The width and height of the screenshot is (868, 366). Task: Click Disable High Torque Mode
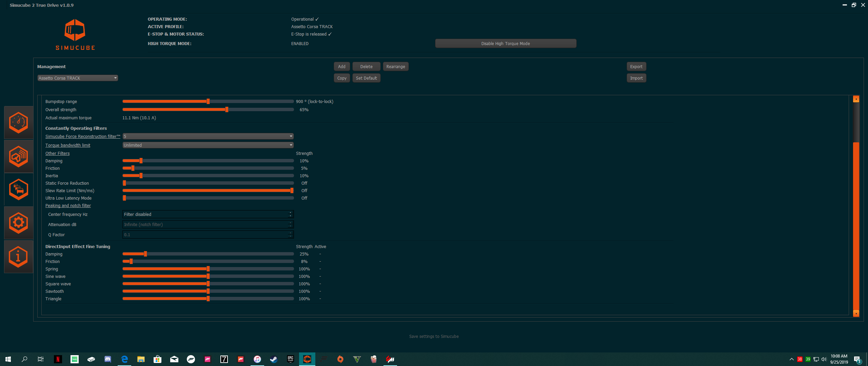[506, 43]
